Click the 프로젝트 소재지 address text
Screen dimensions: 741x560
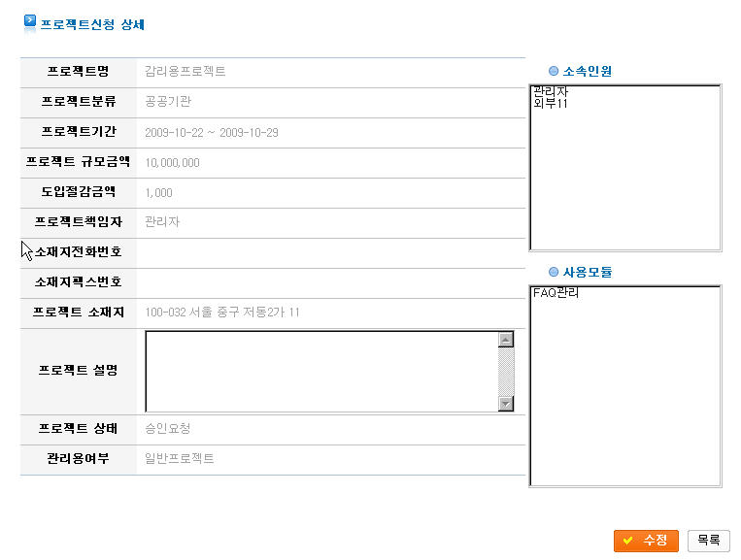(222, 313)
